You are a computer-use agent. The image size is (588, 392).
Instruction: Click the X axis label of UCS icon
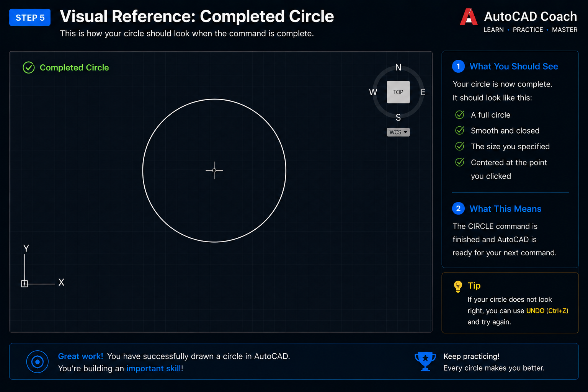pos(61,283)
